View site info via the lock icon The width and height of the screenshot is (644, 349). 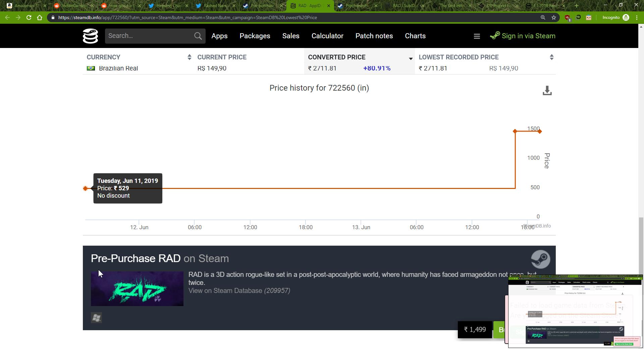tap(53, 17)
